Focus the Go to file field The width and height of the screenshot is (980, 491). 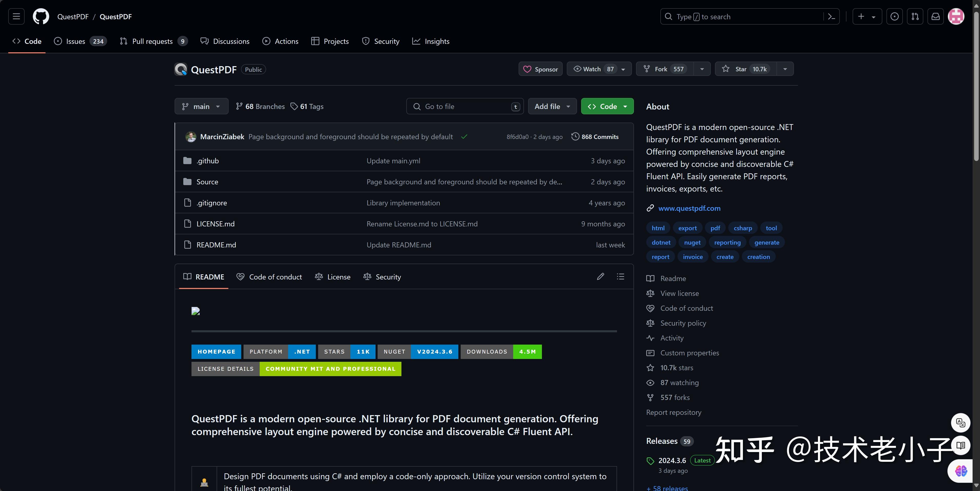click(464, 107)
